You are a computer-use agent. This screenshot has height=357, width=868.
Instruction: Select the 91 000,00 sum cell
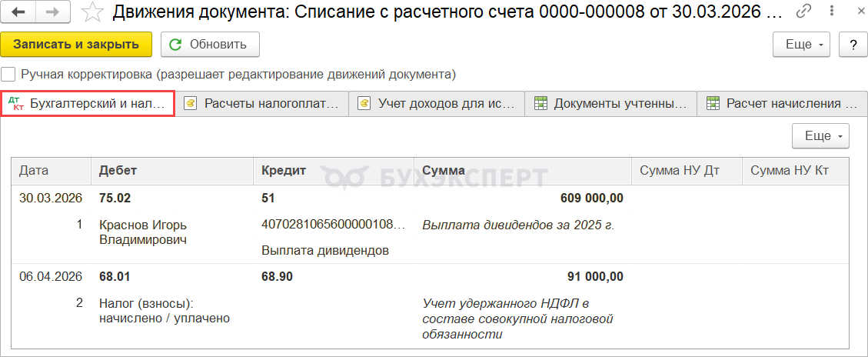[x=596, y=277]
